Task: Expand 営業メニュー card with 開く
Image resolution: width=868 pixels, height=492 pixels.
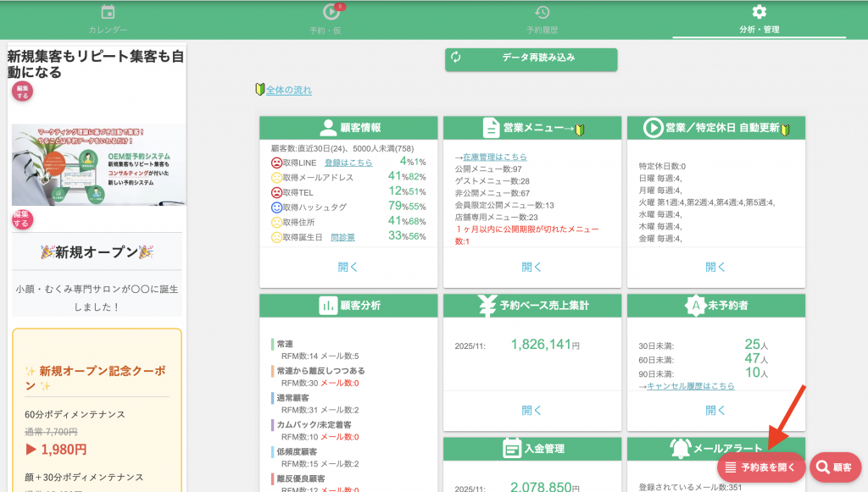Action: point(531,267)
